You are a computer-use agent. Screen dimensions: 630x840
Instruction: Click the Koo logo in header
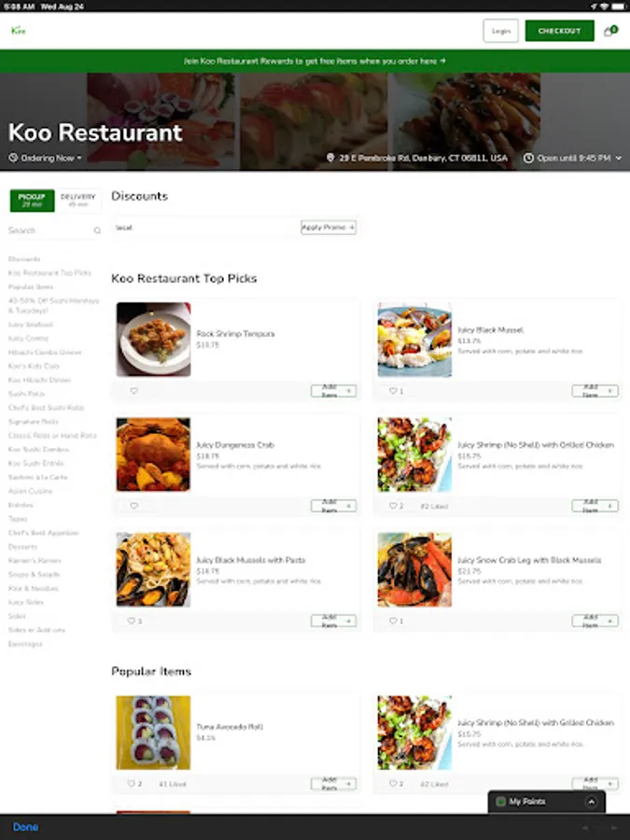19,31
